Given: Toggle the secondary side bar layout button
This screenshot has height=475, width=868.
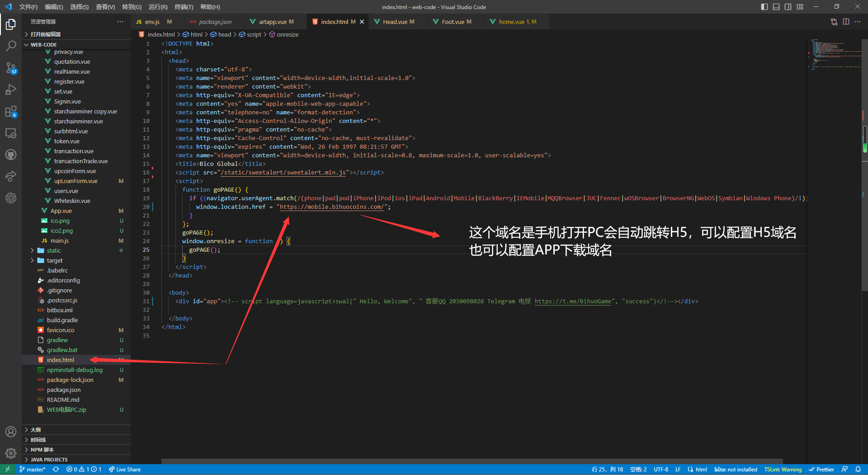Looking at the screenshot, I should point(788,7).
